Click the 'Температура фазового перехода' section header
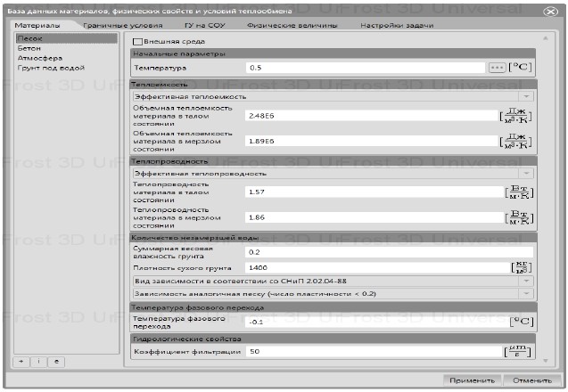Viewport: 568px width, 392px height. click(333, 307)
